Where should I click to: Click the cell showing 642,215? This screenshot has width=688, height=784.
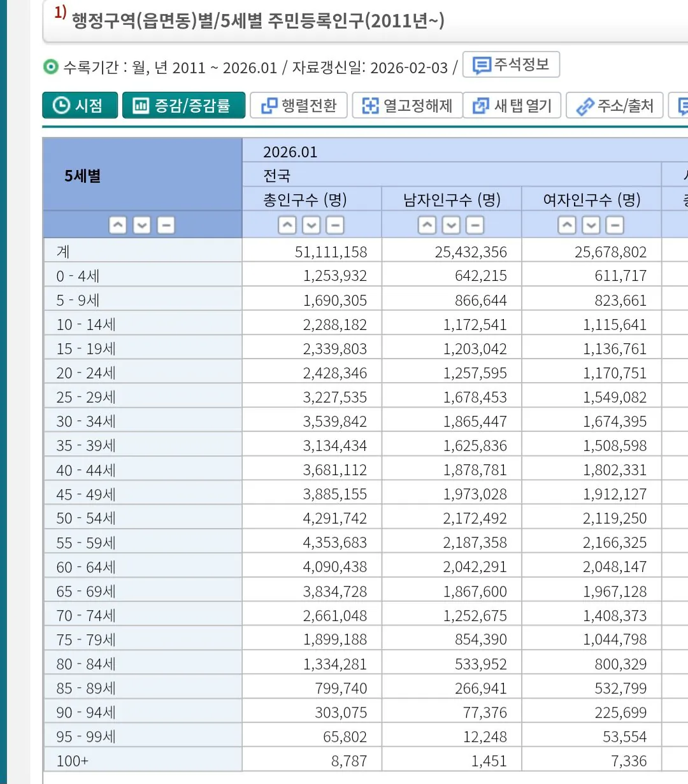452,275
